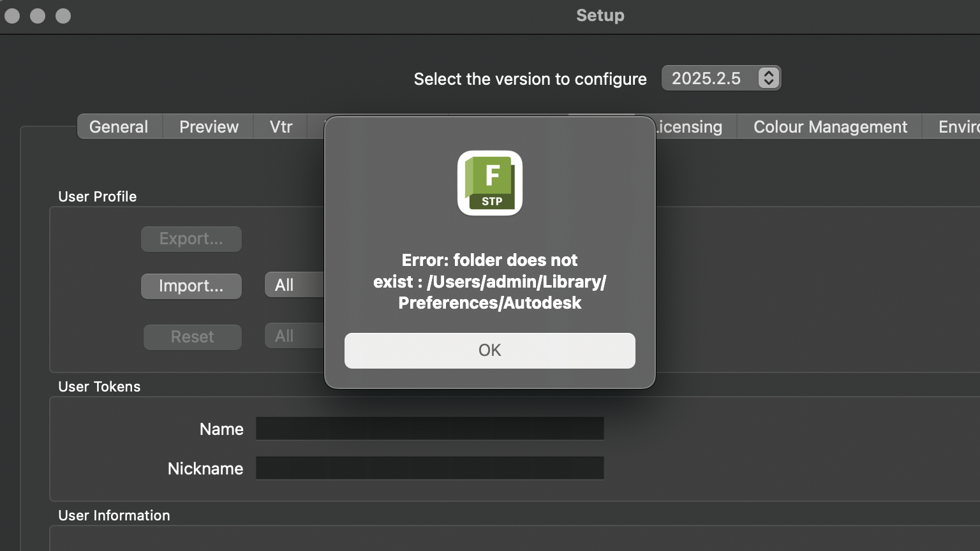Select the Vtr tab
This screenshot has height=551, width=980.
[x=281, y=127]
